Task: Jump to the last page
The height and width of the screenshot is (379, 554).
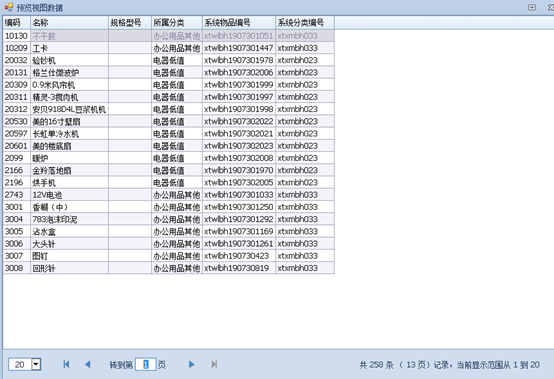Action: (x=214, y=364)
